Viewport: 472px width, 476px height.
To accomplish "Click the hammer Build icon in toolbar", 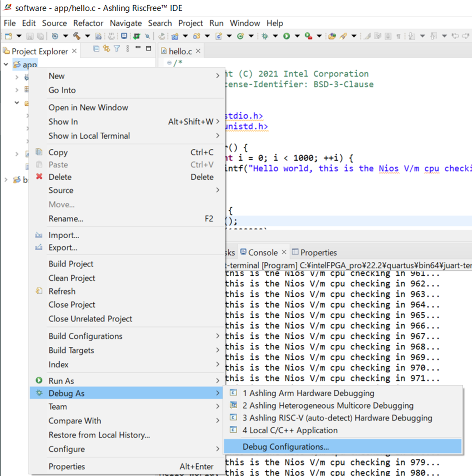I will click(x=77, y=36).
